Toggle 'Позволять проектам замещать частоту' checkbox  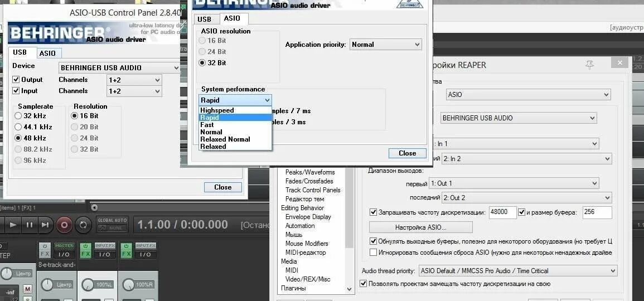(x=363, y=283)
